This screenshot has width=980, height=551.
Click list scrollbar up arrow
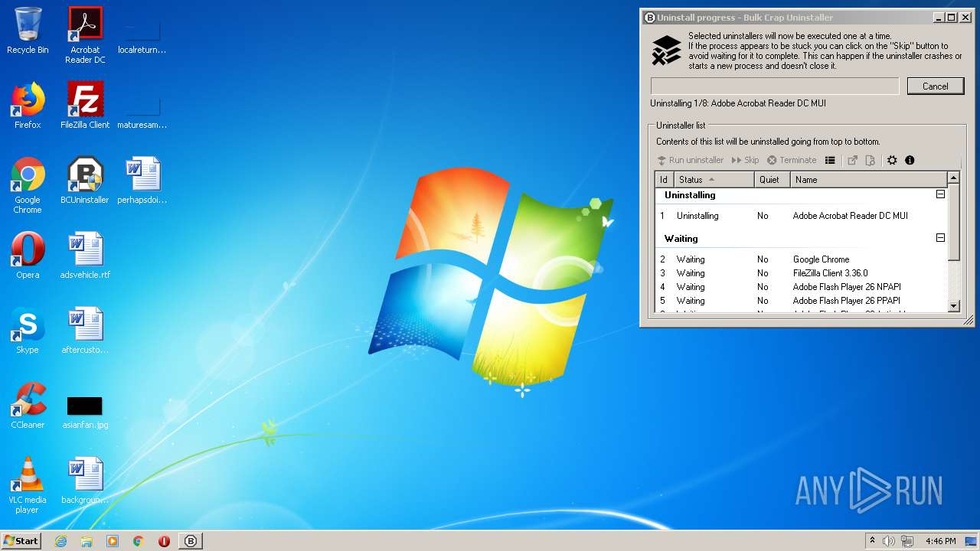[953, 178]
